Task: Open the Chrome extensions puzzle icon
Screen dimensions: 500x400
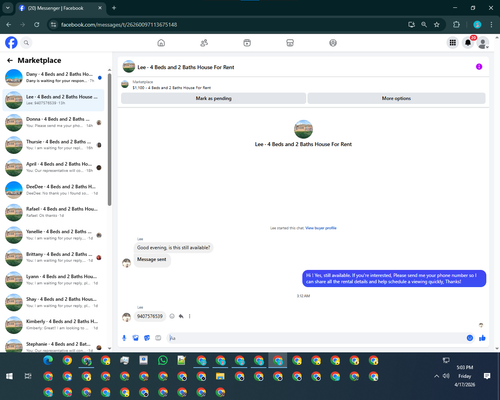Action: point(456,25)
